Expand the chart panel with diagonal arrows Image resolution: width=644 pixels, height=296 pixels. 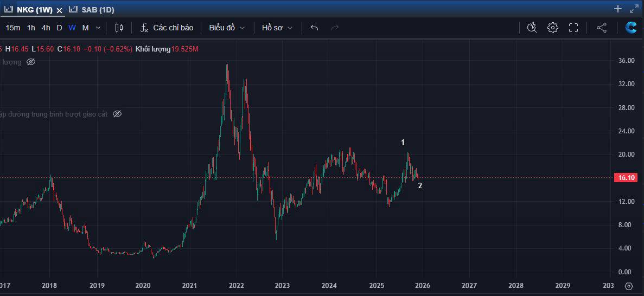coord(634,9)
